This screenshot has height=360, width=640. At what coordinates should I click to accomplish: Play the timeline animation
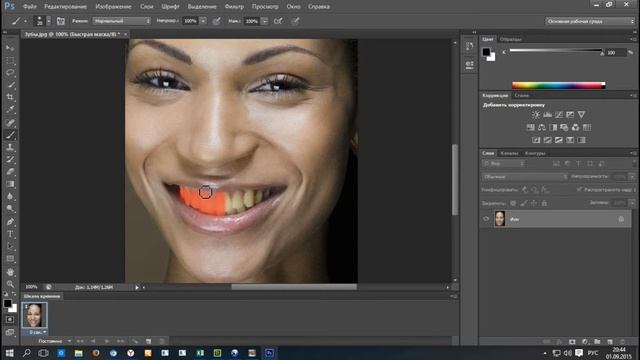[x=107, y=341]
